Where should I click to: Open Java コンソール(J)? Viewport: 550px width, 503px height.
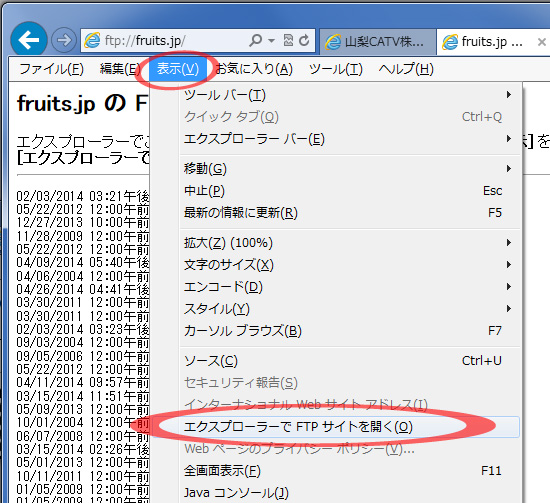(349, 493)
